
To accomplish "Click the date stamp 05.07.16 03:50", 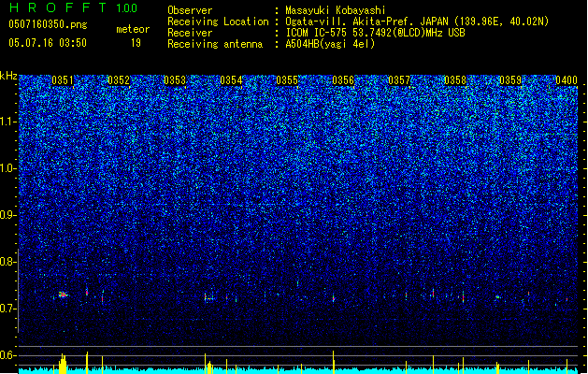I will tap(48, 42).
